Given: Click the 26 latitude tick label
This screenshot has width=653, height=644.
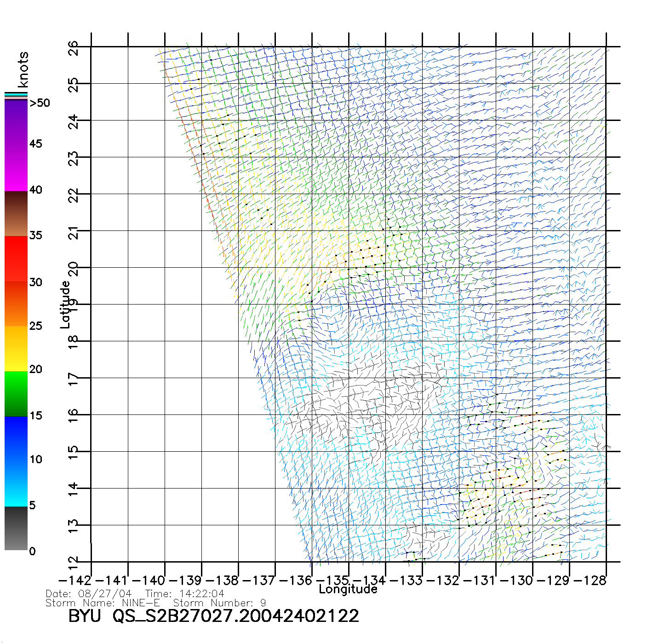Looking at the screenshot, I should tap(73, 48).
